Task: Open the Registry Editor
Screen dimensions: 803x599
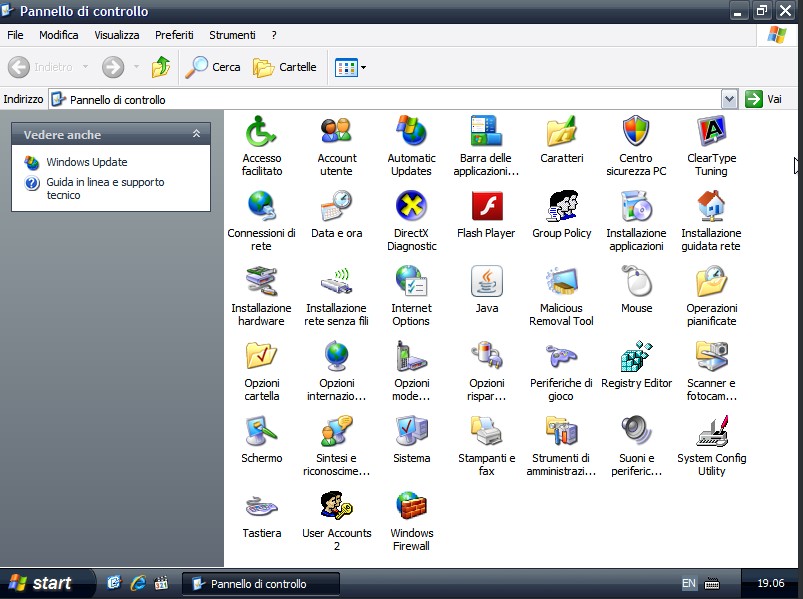Action: [x=637, y=364]
